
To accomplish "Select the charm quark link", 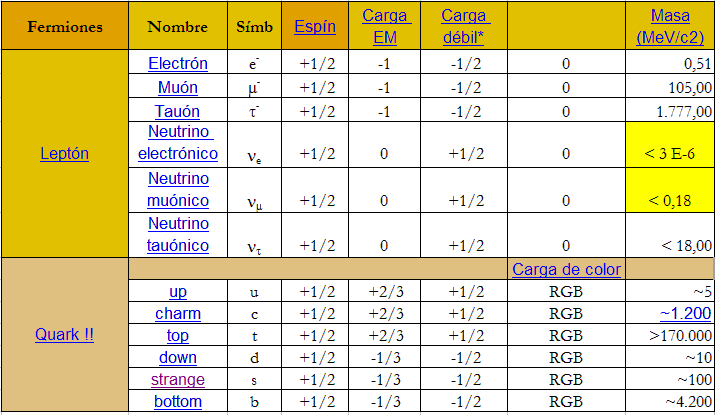I will [177, 314].
